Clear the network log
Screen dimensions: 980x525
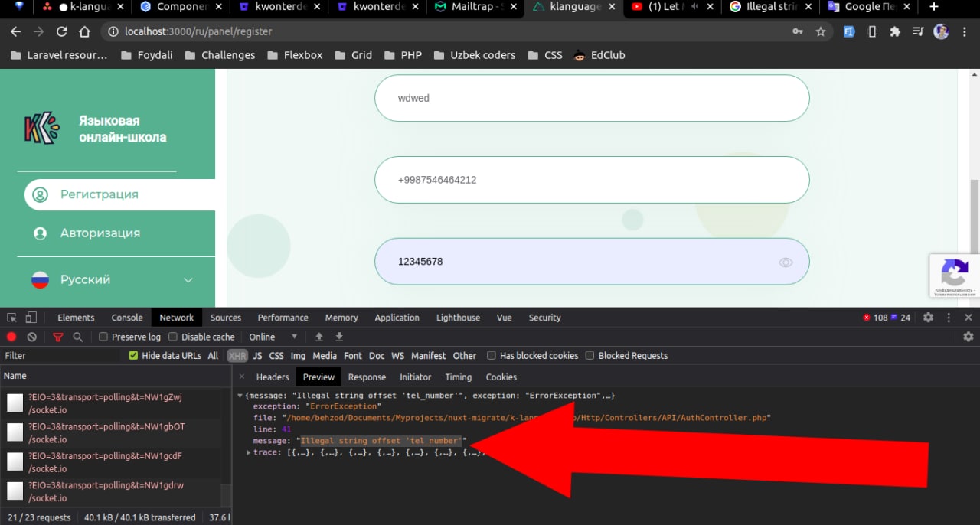coord(31,337)
